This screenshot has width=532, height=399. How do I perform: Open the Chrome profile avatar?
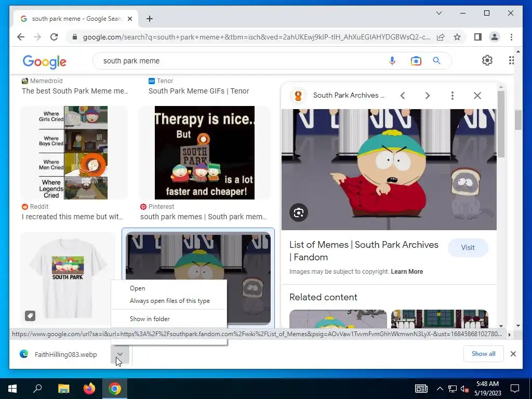coord(495,37)
